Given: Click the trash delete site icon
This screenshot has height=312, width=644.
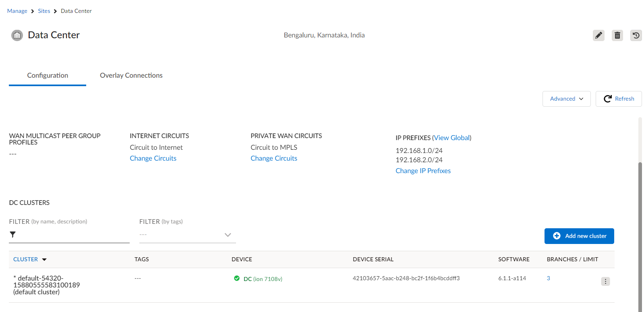Looking at the screenshot, I should click(x=617, y=35).
